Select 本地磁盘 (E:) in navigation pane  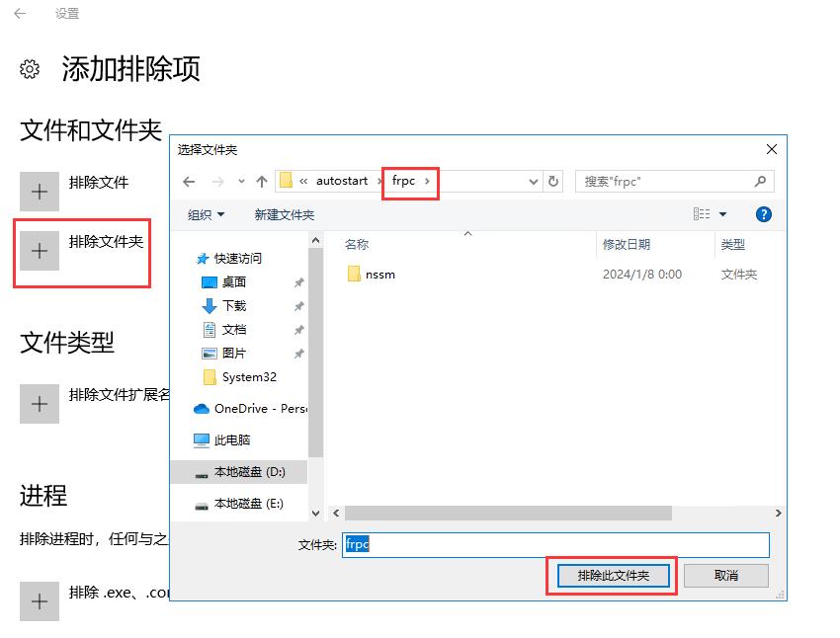[248, 504]
